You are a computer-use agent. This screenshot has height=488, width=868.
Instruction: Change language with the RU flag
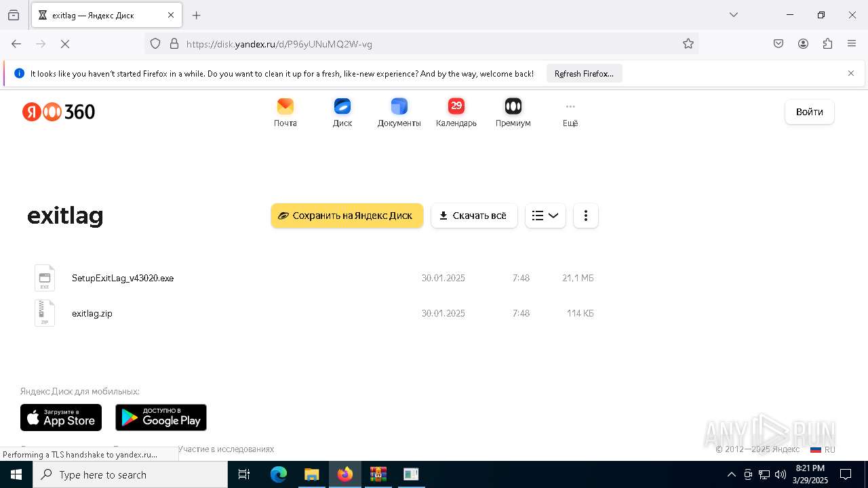(823, 449)
